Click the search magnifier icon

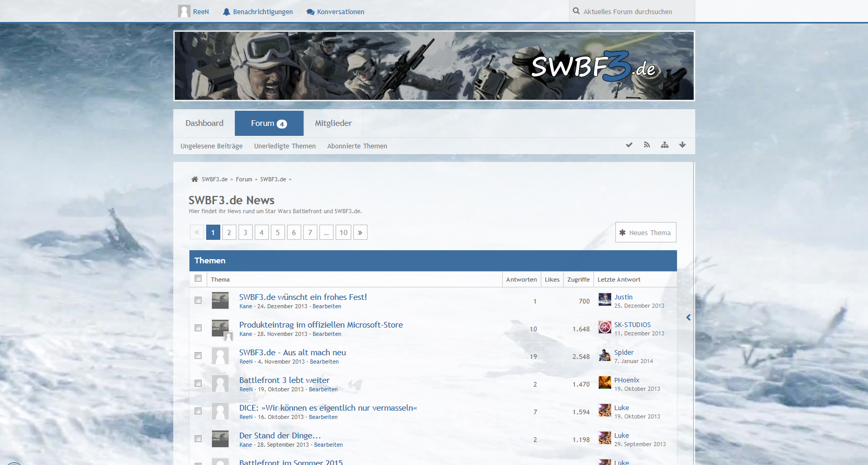click(x=576, y=11)
